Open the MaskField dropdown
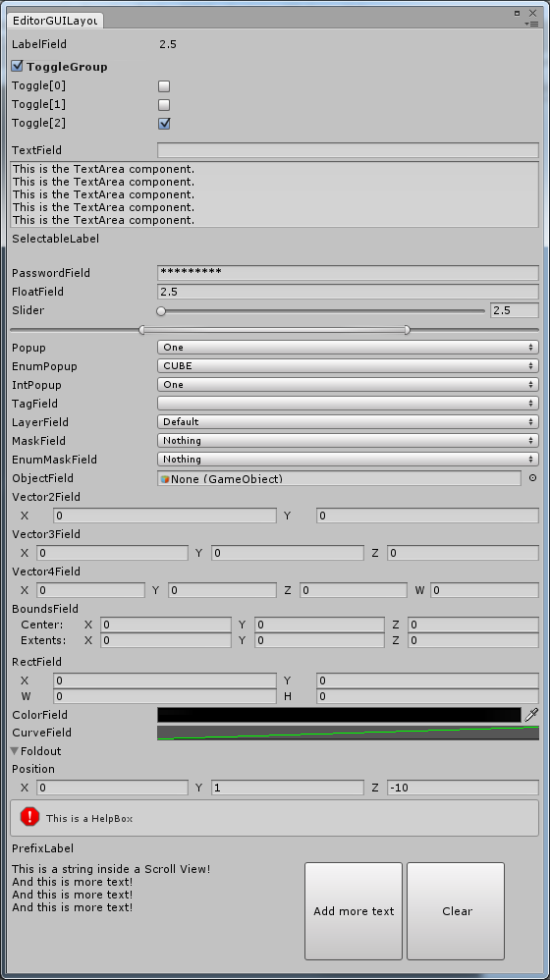 click(x=348, y=441)
